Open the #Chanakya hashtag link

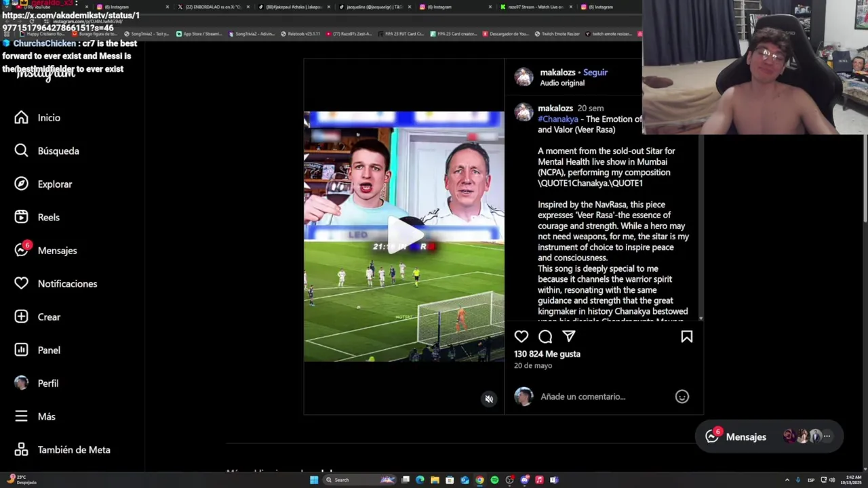(x=558, y=119)
